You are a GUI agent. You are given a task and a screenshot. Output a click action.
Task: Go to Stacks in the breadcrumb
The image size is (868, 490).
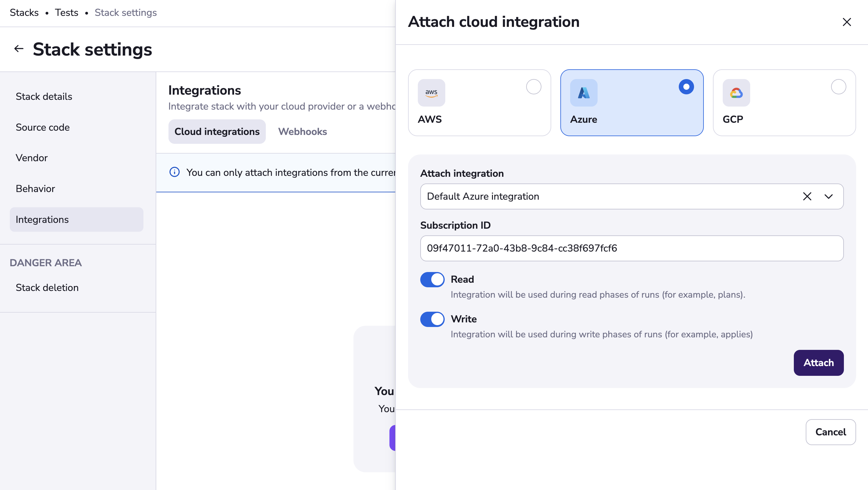coord(24,13)
